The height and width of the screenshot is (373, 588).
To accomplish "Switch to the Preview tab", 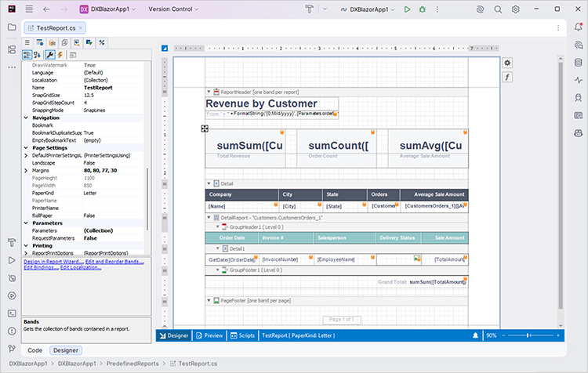I will (x=209, y=335).
